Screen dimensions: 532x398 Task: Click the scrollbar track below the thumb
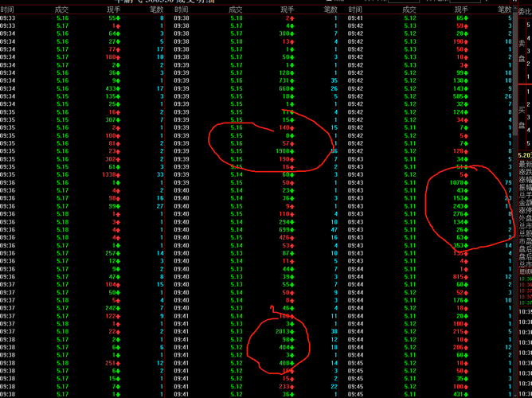click(515, 264)
